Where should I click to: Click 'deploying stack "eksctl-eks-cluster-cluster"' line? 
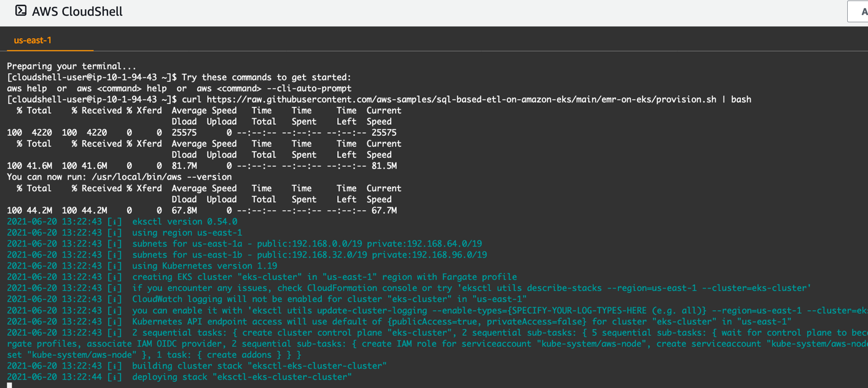pyautogui.click(x=179, y=377)
